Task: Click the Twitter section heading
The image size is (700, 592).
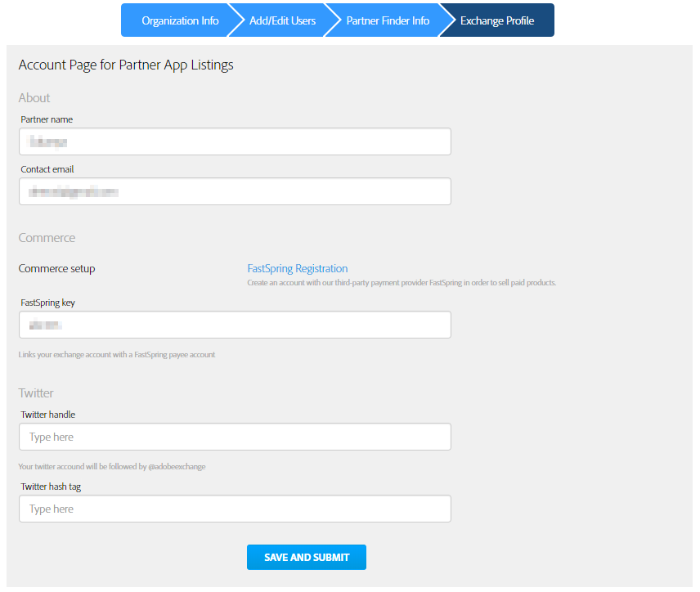Action: pos(36,393)
